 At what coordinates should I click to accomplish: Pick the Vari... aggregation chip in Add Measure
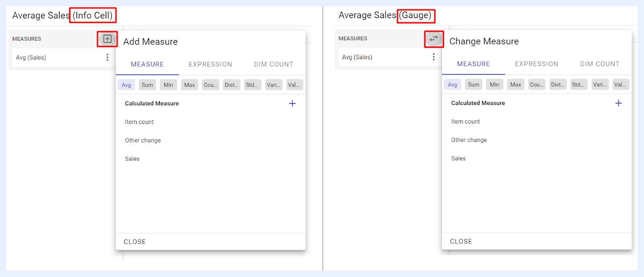click(273, 85)
